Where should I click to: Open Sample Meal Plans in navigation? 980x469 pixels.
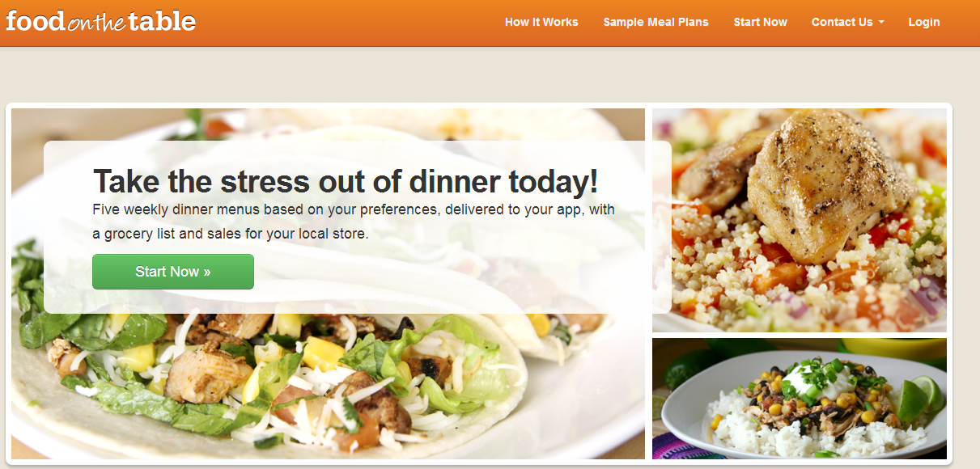click(655, 22)
